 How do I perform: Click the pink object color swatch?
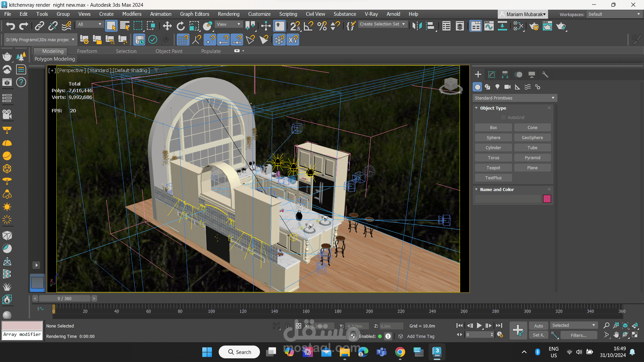point(547,199)
